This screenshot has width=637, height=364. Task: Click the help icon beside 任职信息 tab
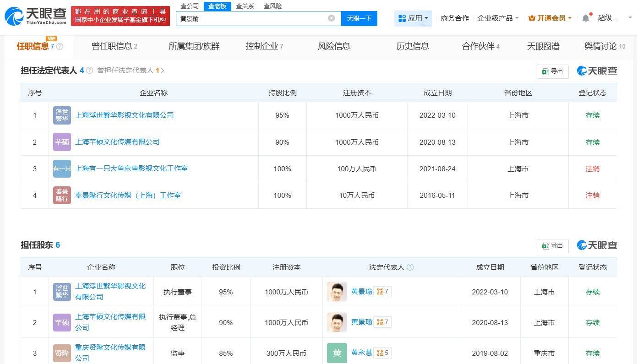coord(60,46)
